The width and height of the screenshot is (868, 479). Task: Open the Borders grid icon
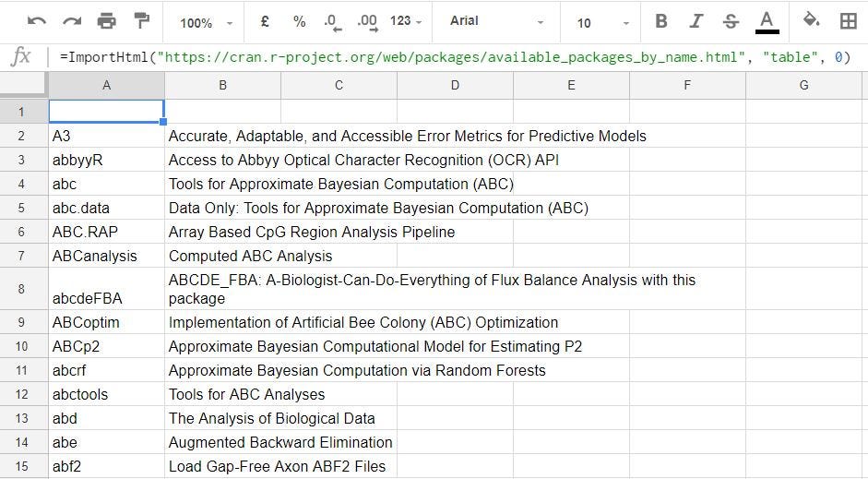[x=848, y=21]
